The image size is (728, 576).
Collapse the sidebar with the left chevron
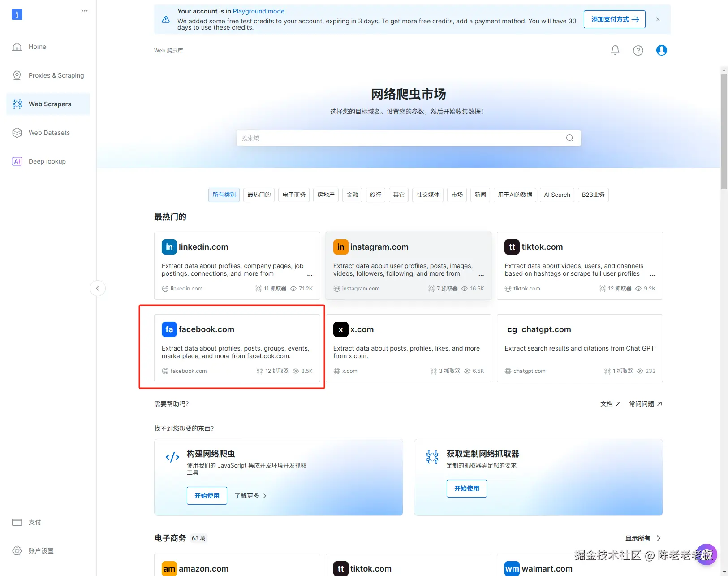(x=98, y=288)
